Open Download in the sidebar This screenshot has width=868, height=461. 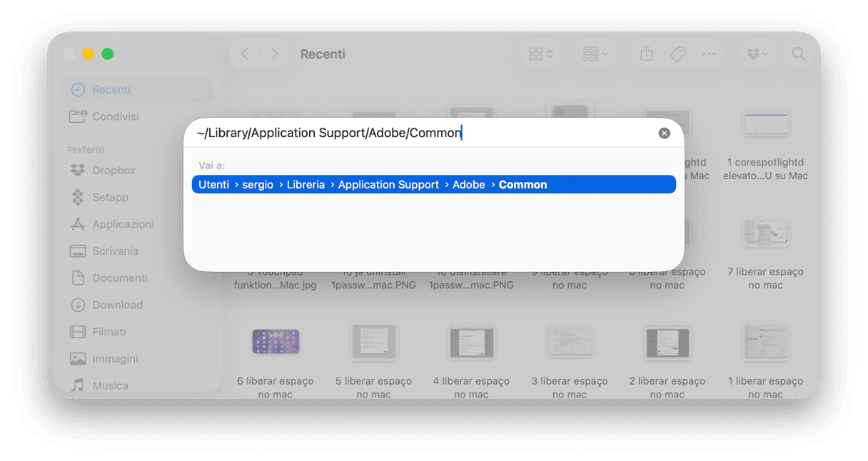[138, 305]
